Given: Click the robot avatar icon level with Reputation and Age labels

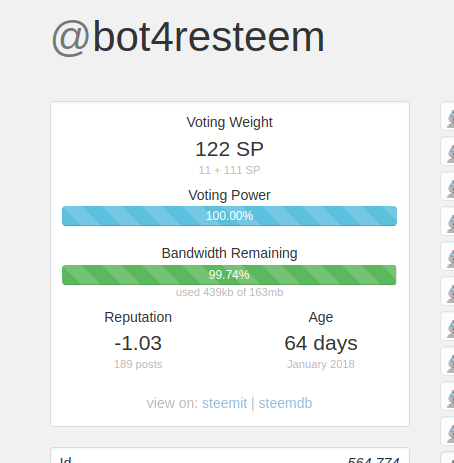Looking at the screenshot, I should coord(450,329).
